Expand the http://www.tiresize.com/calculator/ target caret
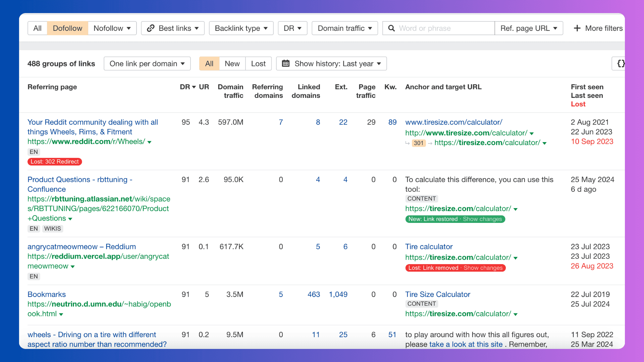 click(x=532, y=133)
